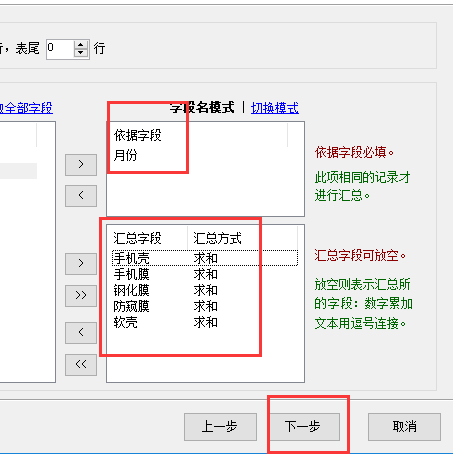Select the 钢化膜 row
Screen dimensions: 453x454
click(205, 290)
